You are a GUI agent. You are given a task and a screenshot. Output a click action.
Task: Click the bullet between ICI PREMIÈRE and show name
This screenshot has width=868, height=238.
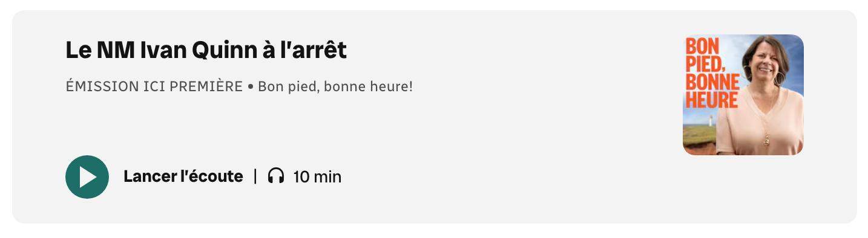[250, 87]
